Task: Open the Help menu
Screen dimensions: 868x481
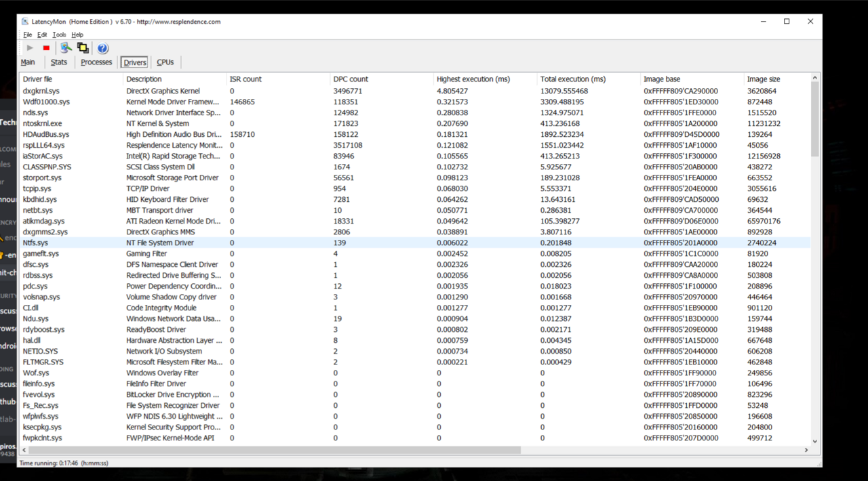Action: click(x=77, y=35)
